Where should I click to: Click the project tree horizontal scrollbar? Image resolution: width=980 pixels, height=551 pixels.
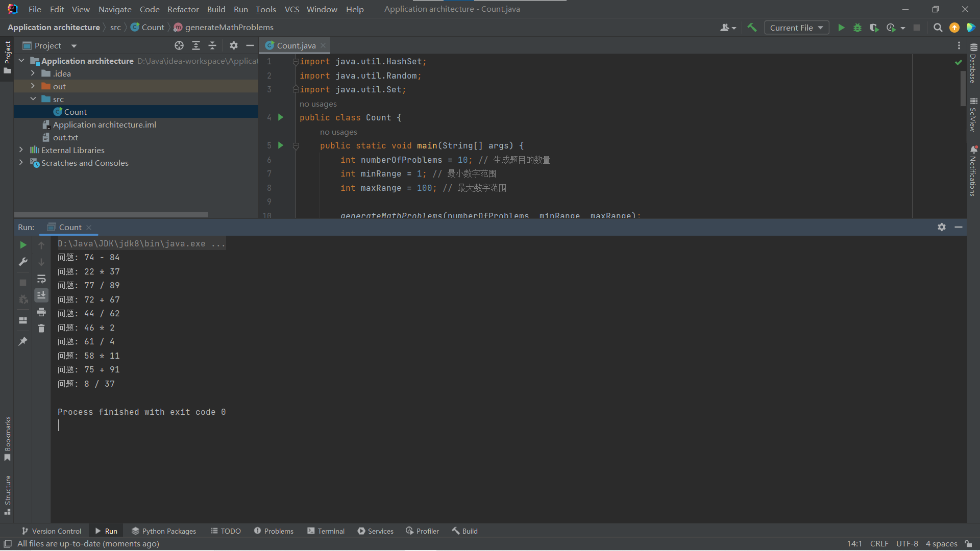point(111,215)
